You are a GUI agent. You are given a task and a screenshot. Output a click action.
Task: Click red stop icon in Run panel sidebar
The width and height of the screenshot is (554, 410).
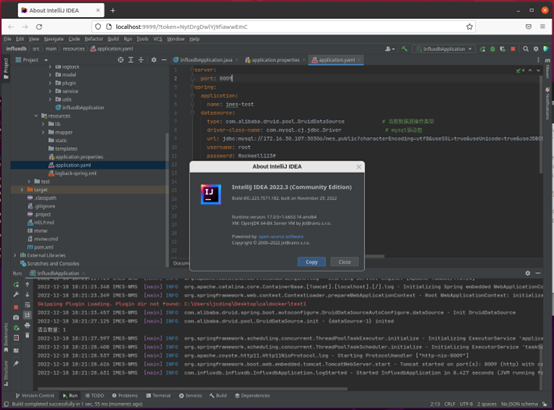[16, 307]
